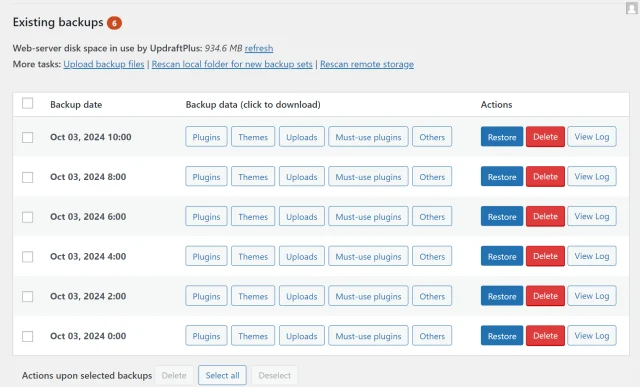This screenshot has height=387, width=640.
Task: Toggle the select-all checkbox in the table header
Action: [27, 103]
